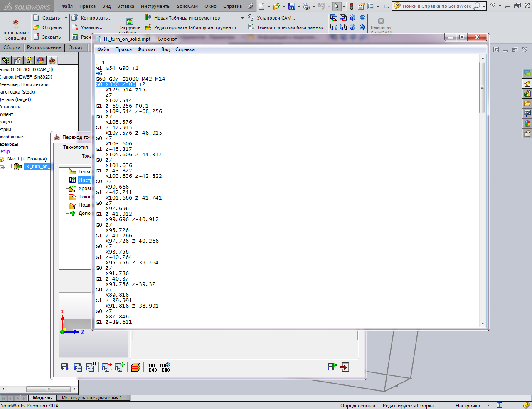This screenshot has width=532, height=409.
Task: Open SolidCAM menu in menu bar
Action: [x=187, y=6]
